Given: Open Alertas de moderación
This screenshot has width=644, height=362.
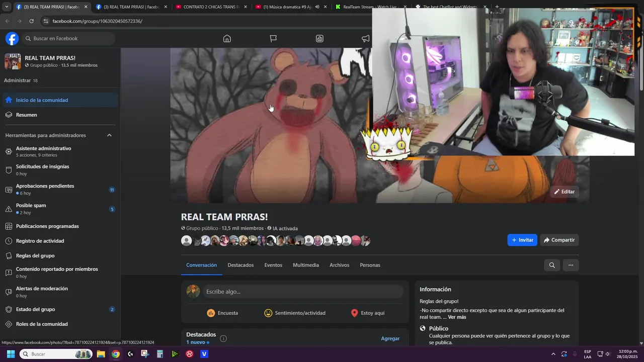Looking at the screenshot, I should click(60, 292).
